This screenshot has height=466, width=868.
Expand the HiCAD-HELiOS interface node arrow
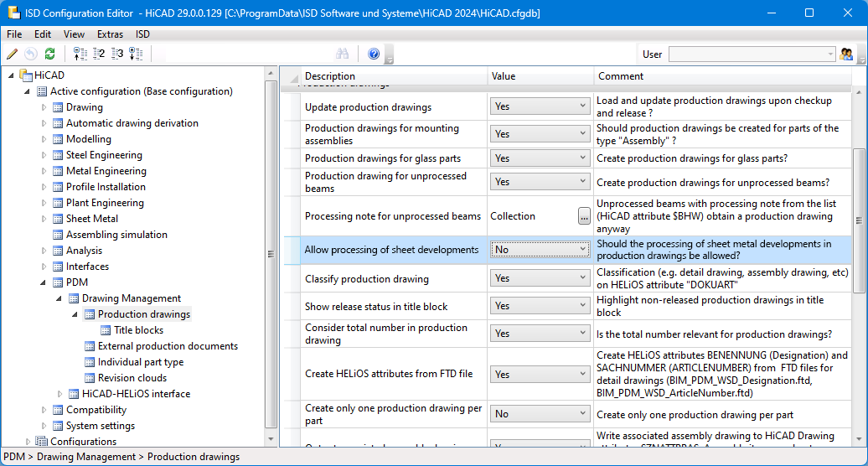pos(59,394)
